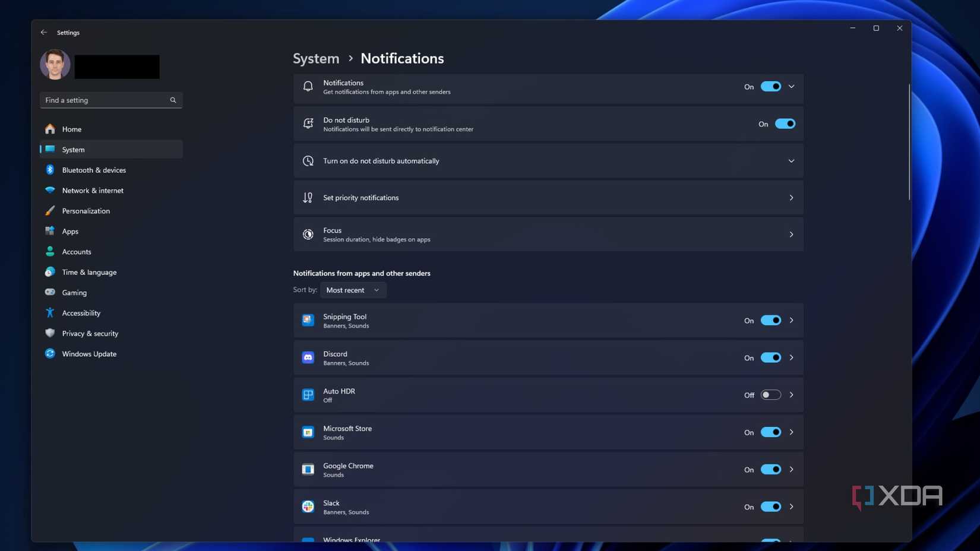The width and height of the screenshot is (980, 551).
Task: Open the Most recent sort dropdown
Action: 353,290
